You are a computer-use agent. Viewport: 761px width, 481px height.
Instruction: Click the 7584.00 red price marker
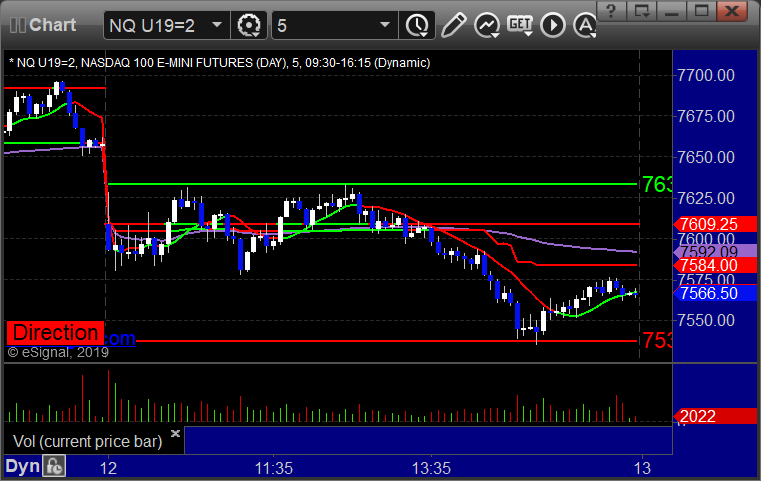[x=715, y=265]
